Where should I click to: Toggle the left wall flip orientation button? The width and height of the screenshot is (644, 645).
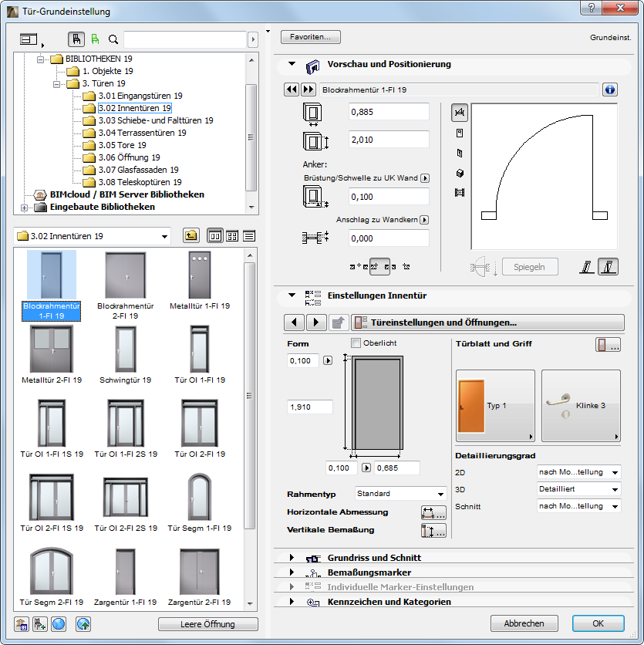pyautogui.click(x=587, y=267)
